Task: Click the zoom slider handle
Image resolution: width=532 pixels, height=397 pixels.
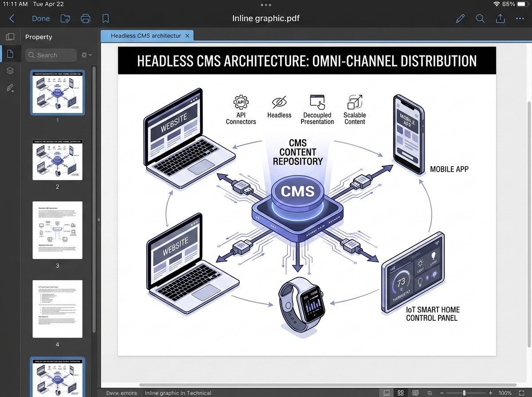Action: (464, 393)
